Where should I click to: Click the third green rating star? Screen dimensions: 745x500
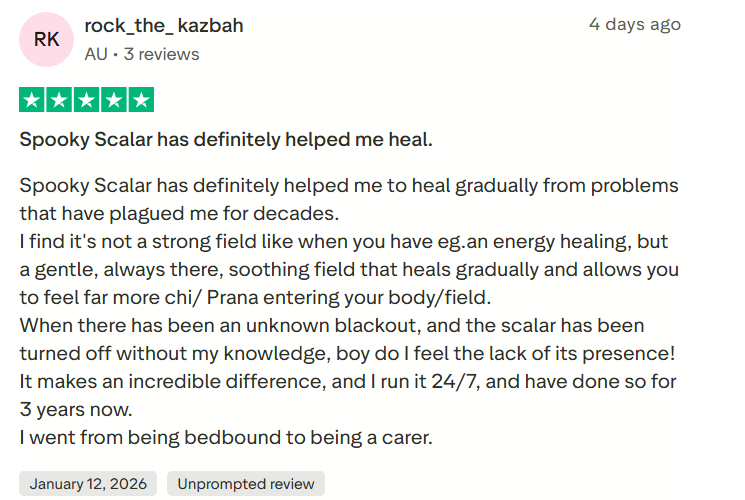tap(86, 99)
